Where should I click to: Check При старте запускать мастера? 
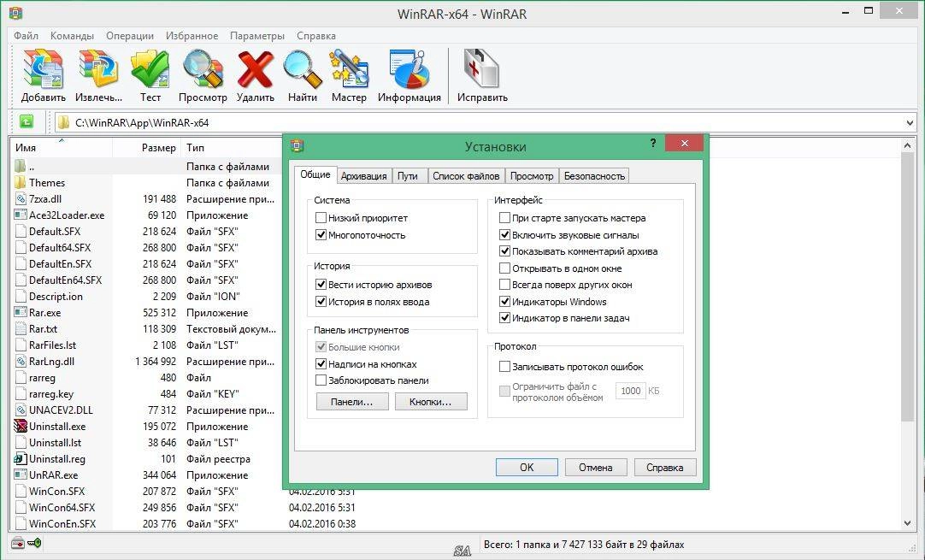click(x=504, y=218)
